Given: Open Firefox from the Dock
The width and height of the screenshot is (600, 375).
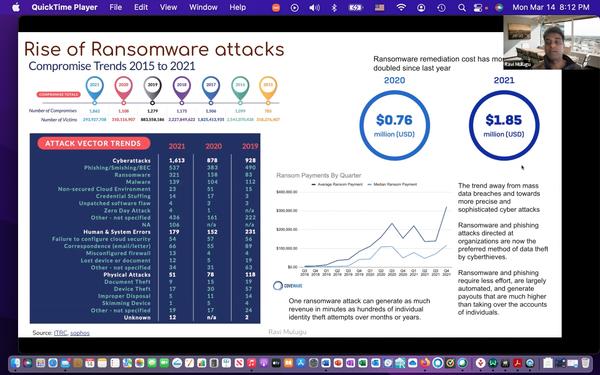Looking at the screenshot, I should coord(425,363).
